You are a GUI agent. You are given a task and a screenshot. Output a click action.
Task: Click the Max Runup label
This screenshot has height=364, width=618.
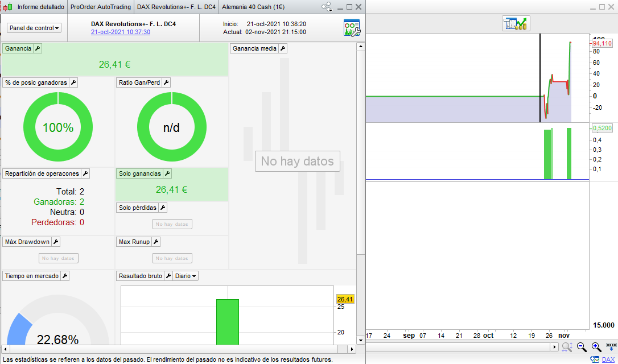click(x=134, y=242)
